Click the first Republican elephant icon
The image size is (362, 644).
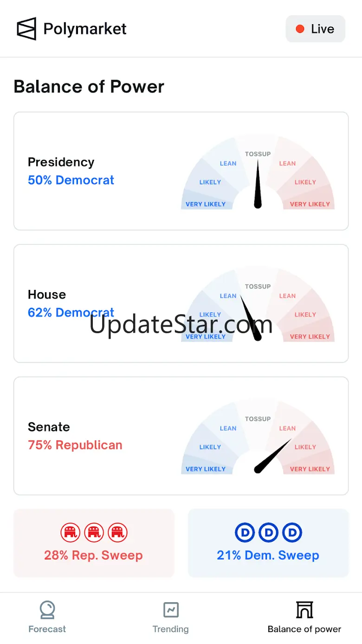[71, 532]
